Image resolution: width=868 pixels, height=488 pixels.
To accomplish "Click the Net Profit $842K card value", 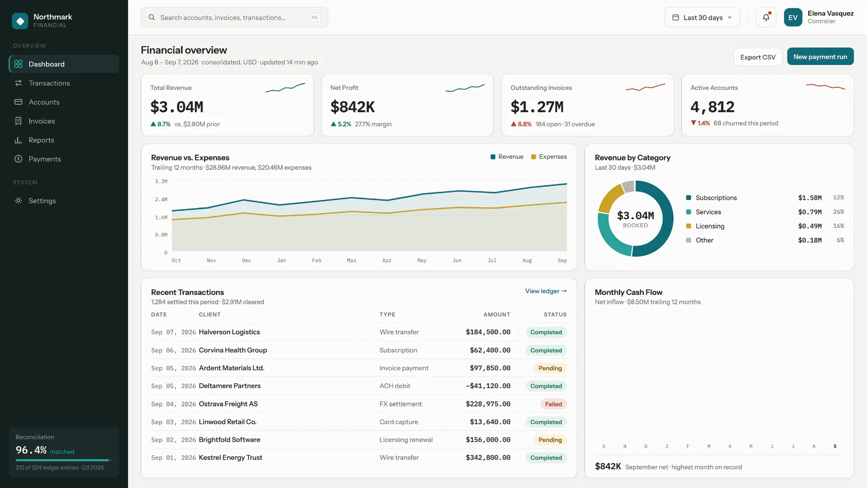I will tap(353, 107).
